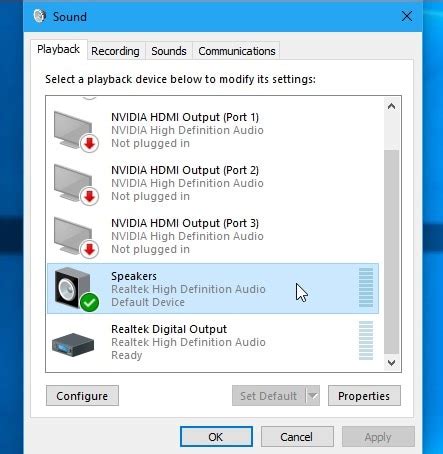This screenshot has height=454, width=443.
Task: Open the Sounds tab
Action: [x=169, y=51]
